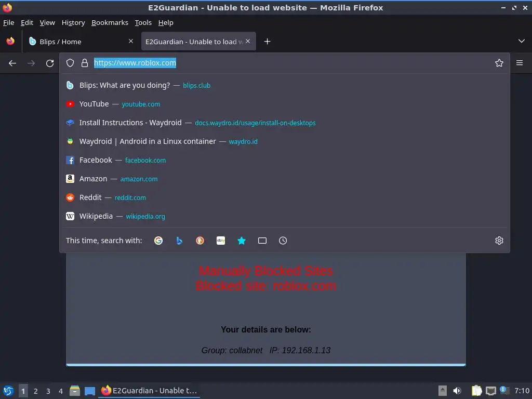Search this time with eBay
The image size is (532, 399).
click(221, 241)
